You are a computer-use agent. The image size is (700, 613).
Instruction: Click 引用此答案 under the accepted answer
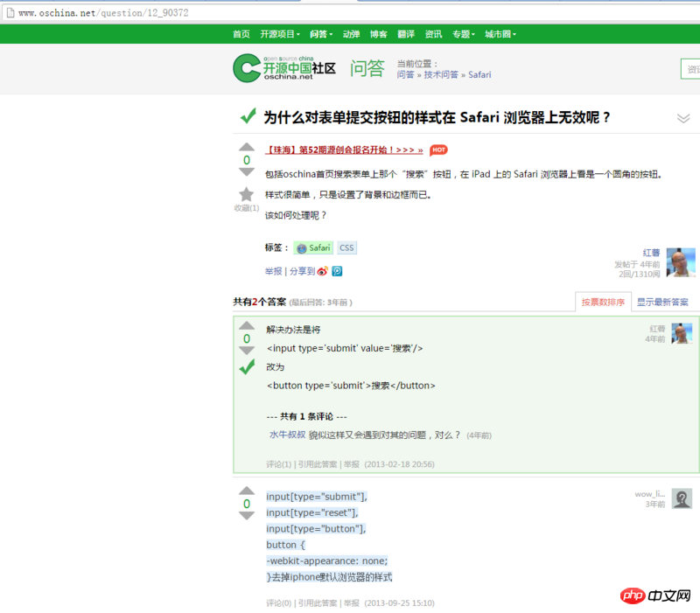(318, 464)
